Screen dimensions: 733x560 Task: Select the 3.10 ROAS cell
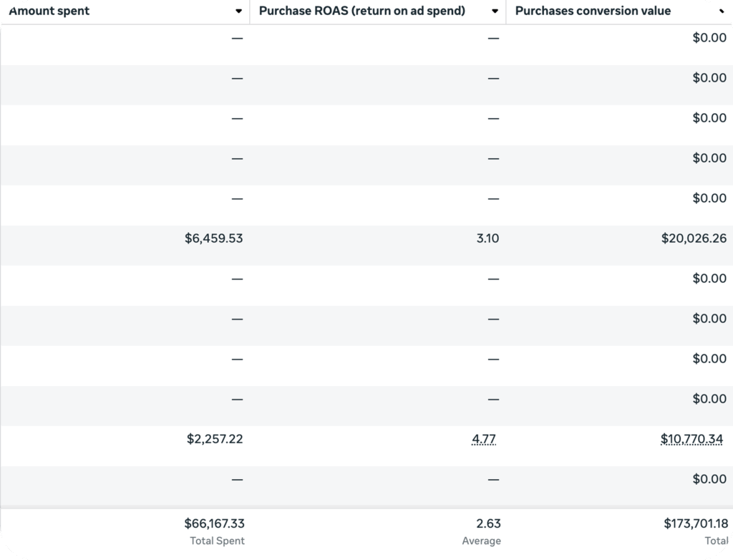[x=487, y=238]
